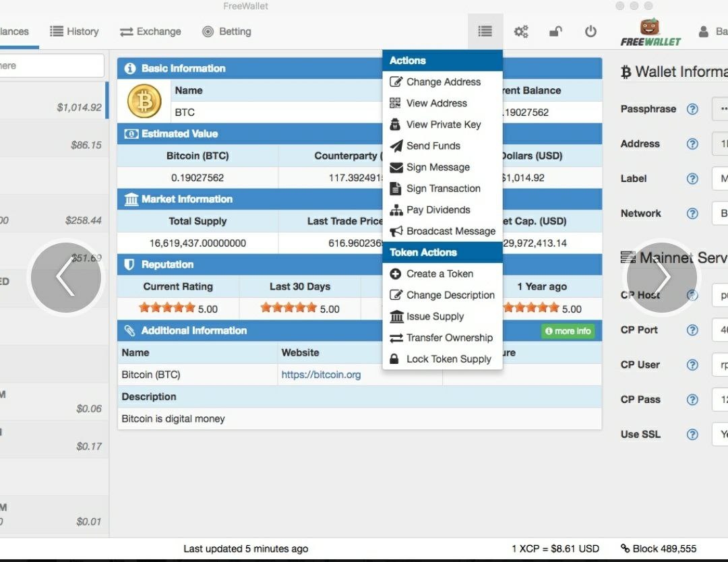Select the $0.17 balance row
The width and height of the screenshot is (728, 562).
click(x=54, y=439)
